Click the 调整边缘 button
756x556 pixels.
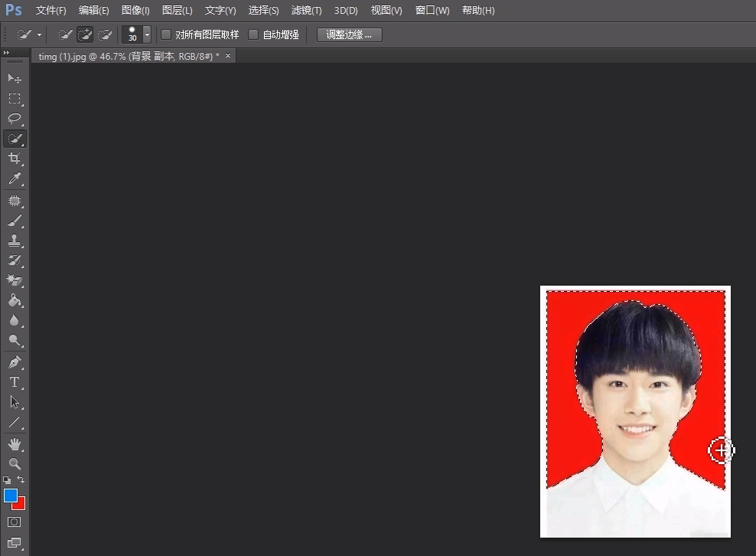click(349, 34)
